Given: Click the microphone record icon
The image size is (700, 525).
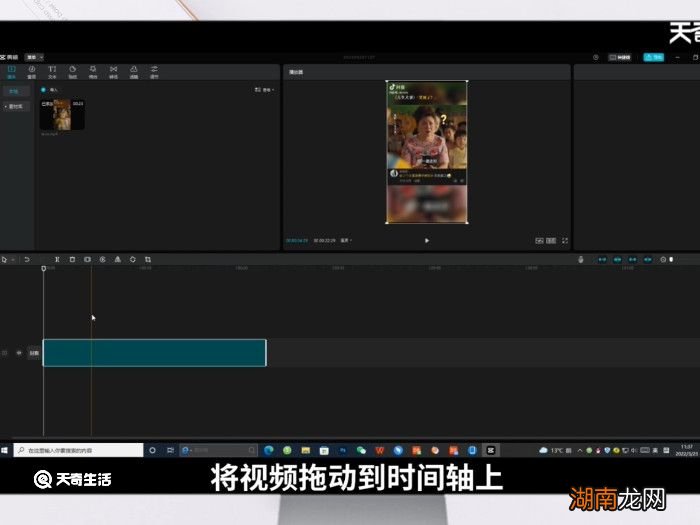Looking at the screenshot, I should click(580, 259).
